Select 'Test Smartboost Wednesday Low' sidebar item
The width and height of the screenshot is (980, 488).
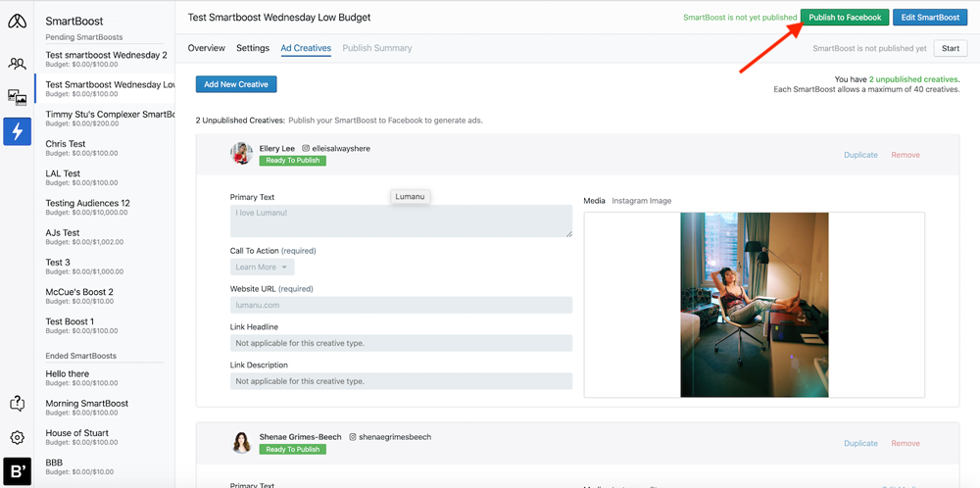tap(105, 88)
